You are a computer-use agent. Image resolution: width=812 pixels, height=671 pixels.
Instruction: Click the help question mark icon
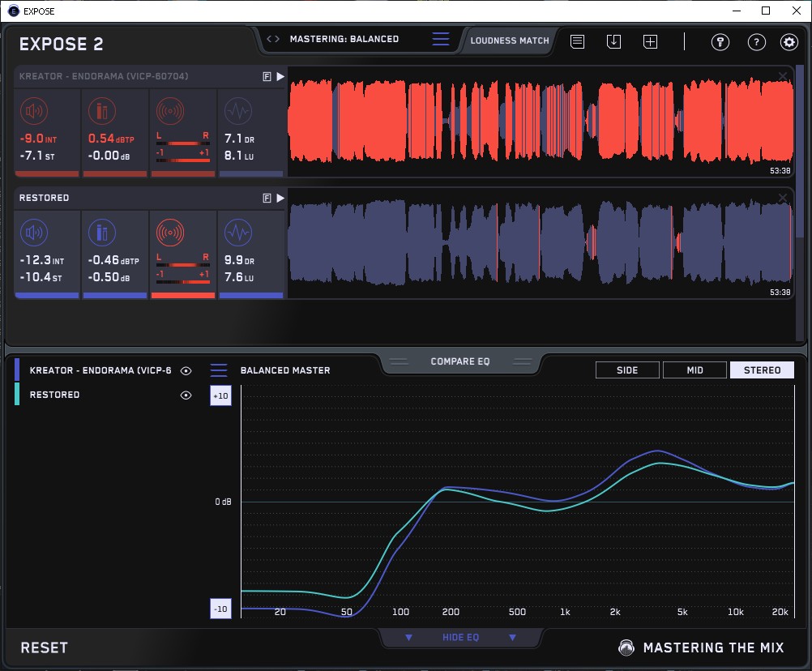(x=756, y=43)
